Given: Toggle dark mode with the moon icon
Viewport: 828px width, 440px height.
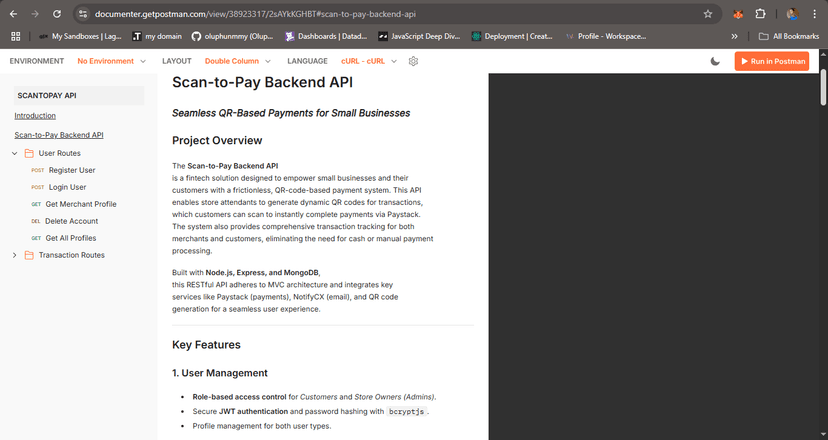Looking at the screenshot, I should 715,61.
